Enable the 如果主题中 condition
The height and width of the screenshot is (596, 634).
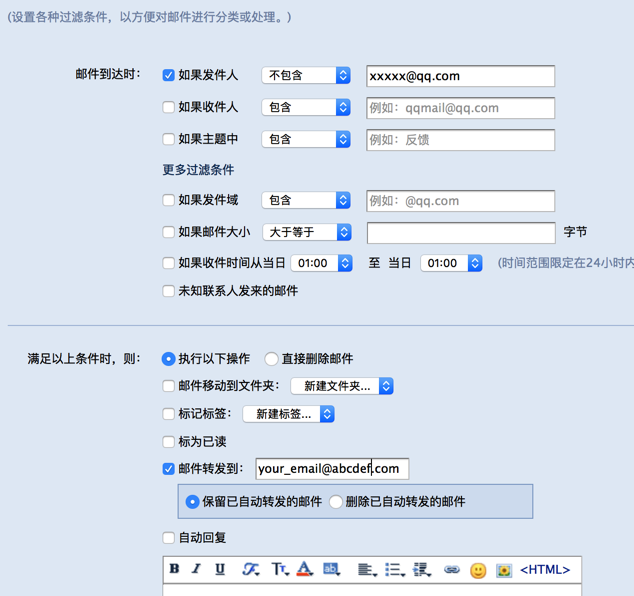168,139
